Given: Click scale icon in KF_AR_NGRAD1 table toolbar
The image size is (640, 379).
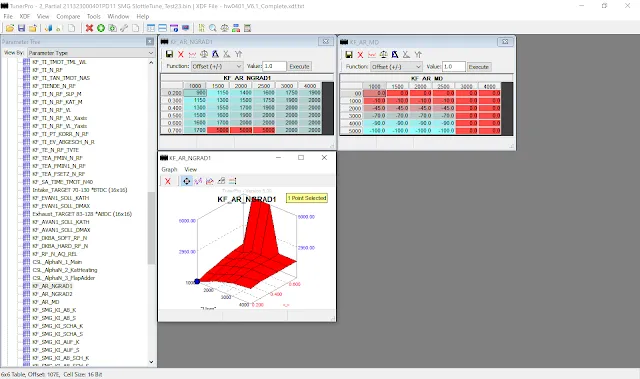Looking at the screenshot, I should tap(204, 54).
